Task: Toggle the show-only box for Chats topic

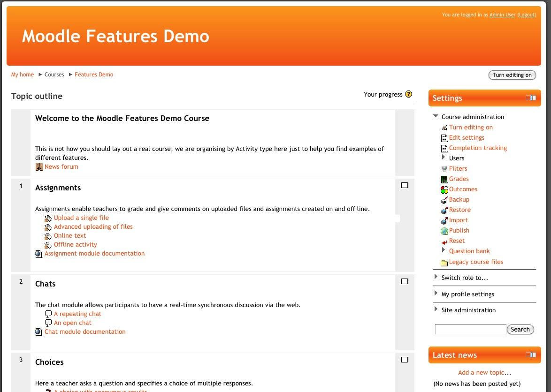Action: [x=405, y=281]
